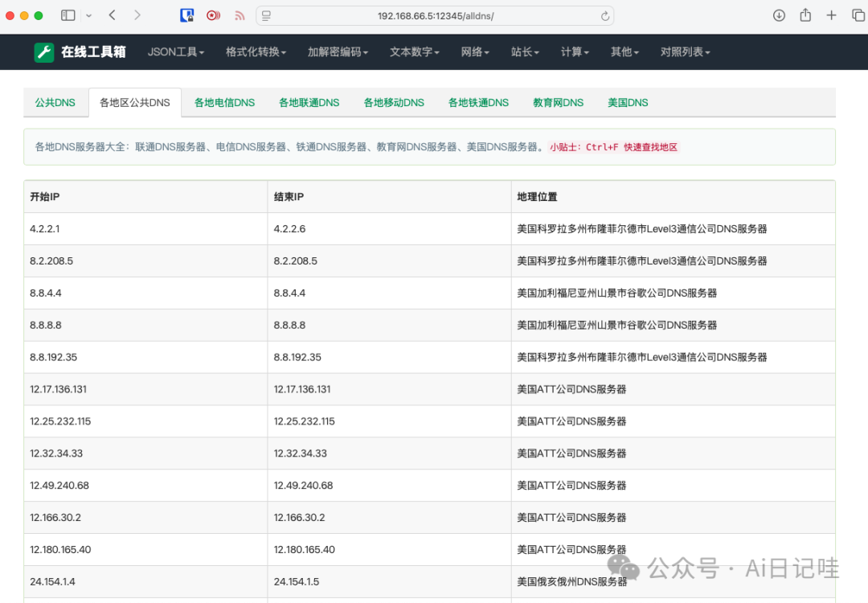Screen dimensions: 868x603
Task: Click the red circular extension icon
Action: click(213, 15)
